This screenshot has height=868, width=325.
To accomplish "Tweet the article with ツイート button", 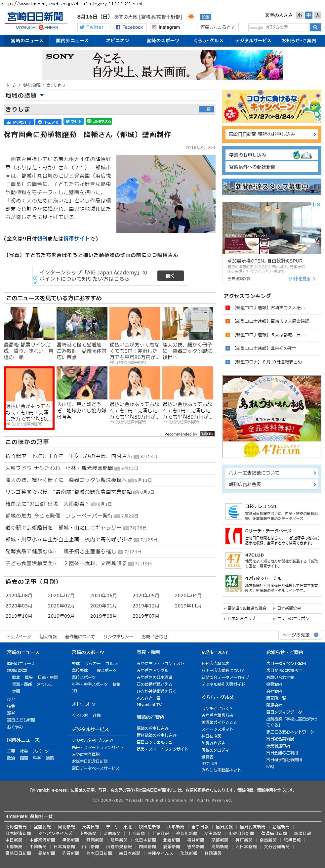I will [74, 122].
